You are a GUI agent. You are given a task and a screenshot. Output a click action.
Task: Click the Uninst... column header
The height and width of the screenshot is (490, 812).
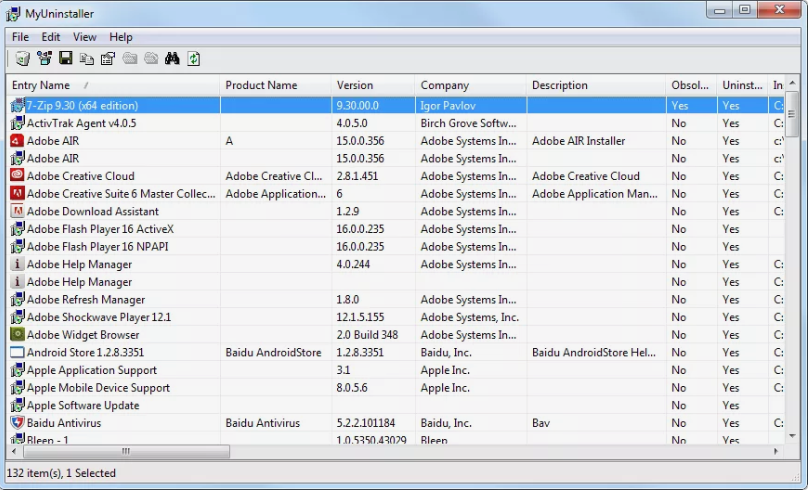(742, 85)
